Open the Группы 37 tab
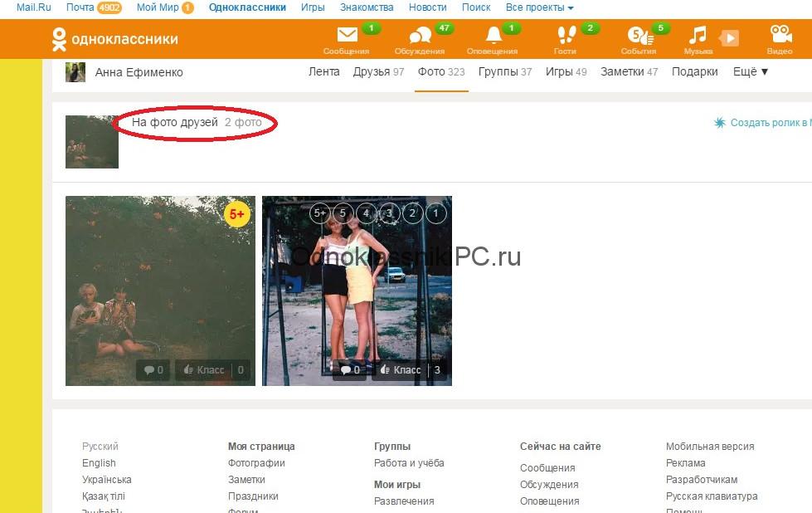Viewport: 812px width, 513px height. click(x=505, y=72)
